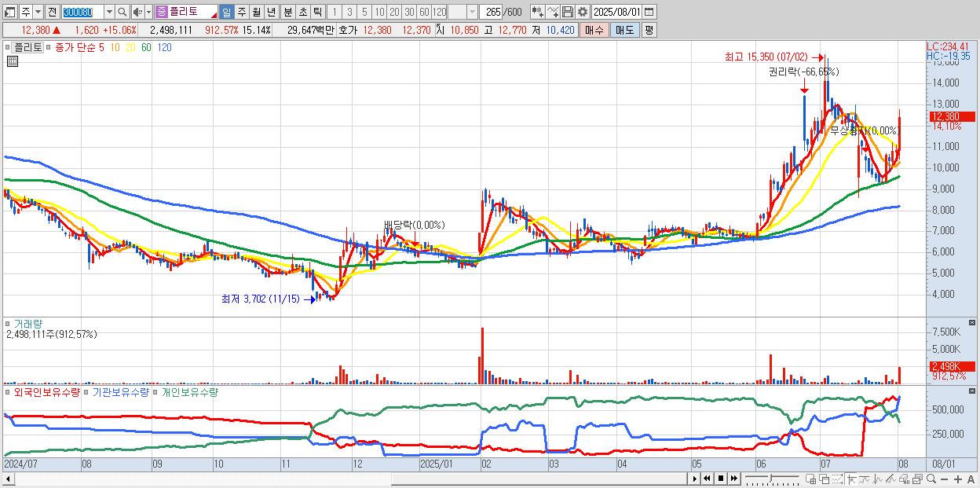The width and height of the screenshot is (980, 488).
Task: Expand the speaker options dropdown arrow
Action: click(148, 12)
